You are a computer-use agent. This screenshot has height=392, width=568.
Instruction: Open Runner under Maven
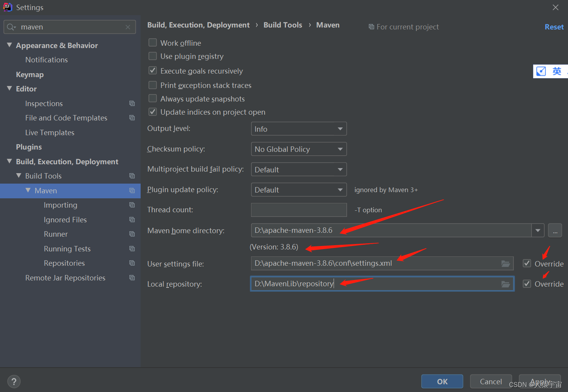(56, 234)
